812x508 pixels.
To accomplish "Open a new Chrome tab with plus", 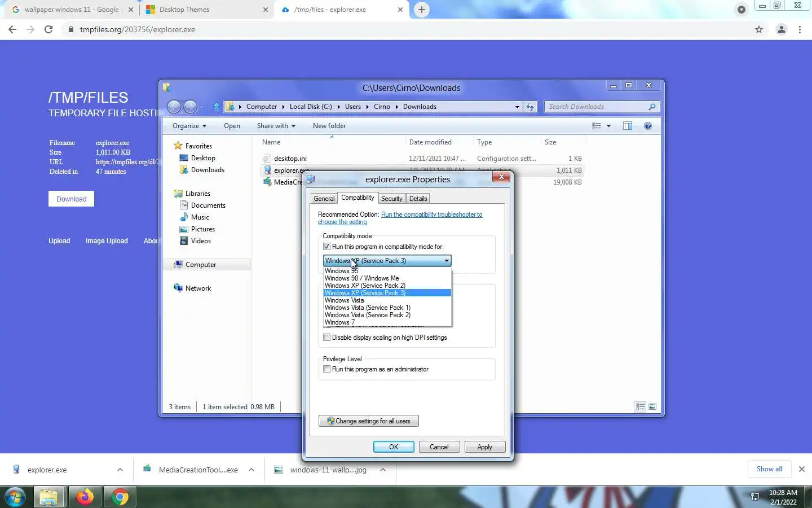I will 422,10.
